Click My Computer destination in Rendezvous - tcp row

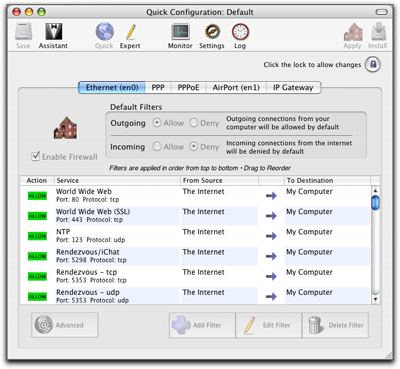(x=309, y=272)
